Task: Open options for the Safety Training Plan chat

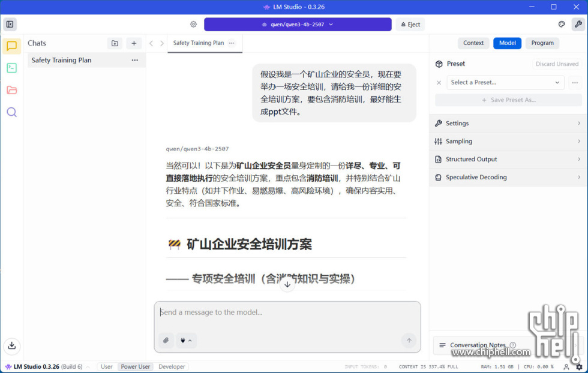Action: [x=134, y=60]
